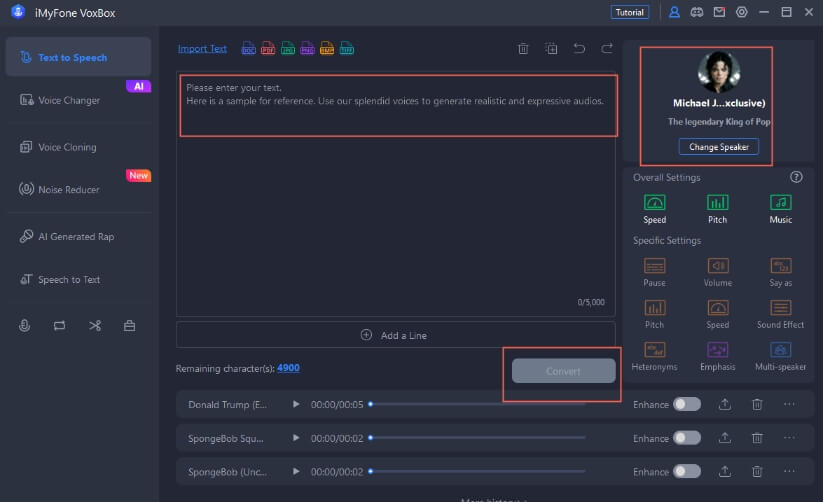
Task: Open user account icon
Action: pyautogui.click(x=674, y=12)
